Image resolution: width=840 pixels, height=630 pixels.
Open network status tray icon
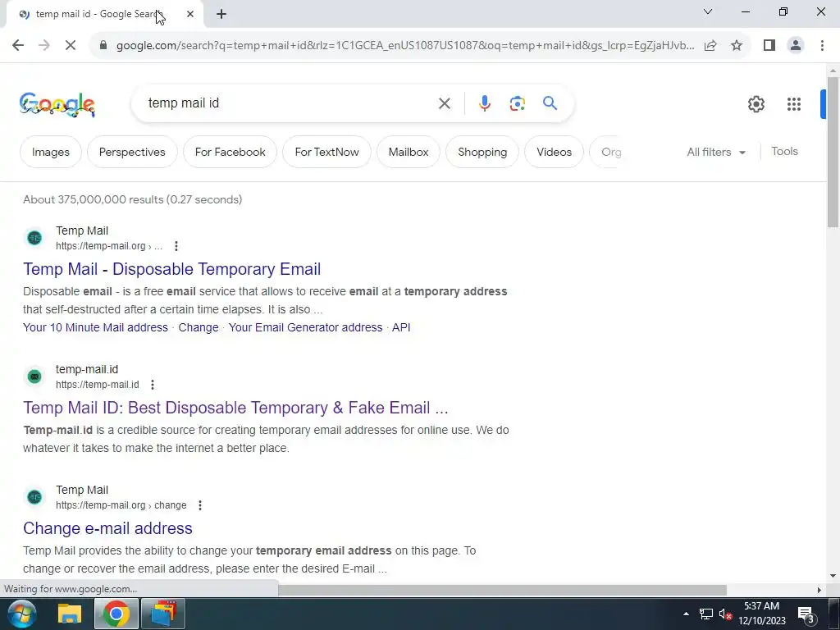706,614
